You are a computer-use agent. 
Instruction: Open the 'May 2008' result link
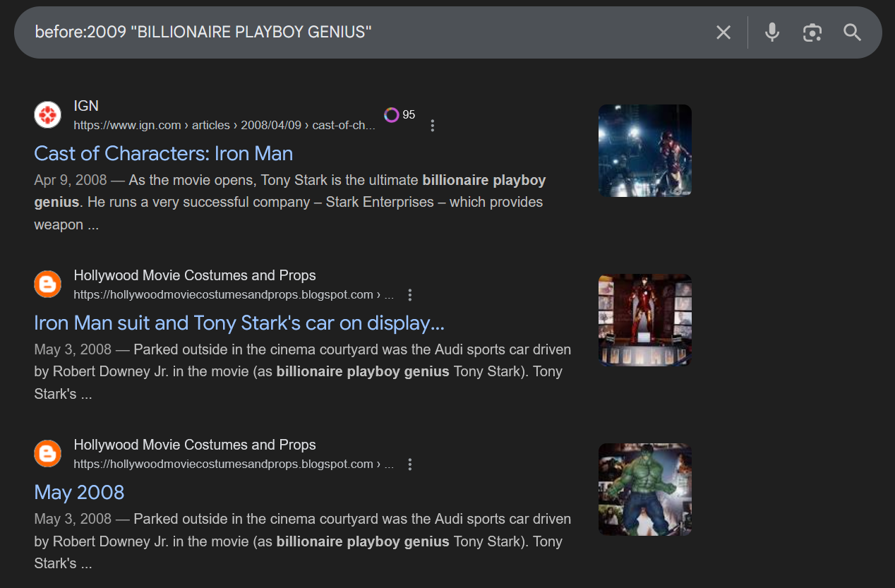79,492
